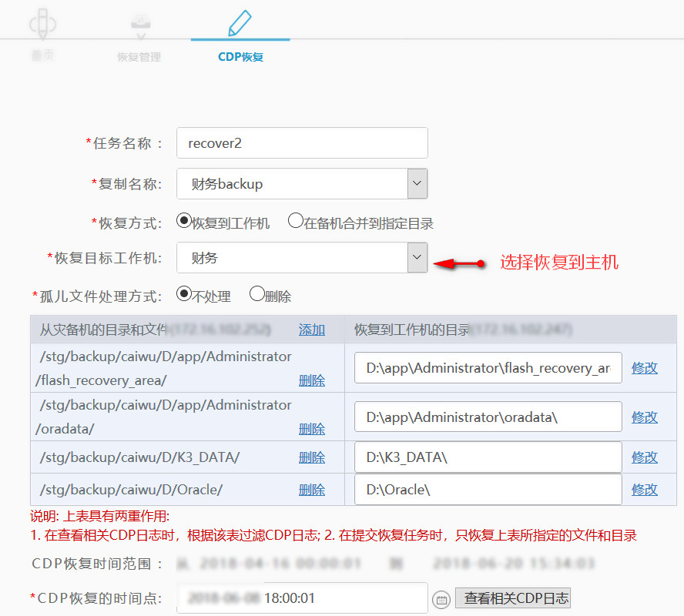Click the 首页 home icon

coord(43,23)
